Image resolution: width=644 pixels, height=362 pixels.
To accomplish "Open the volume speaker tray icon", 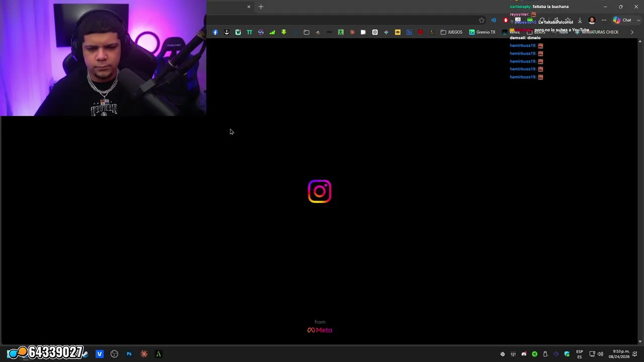I will 600,354.
